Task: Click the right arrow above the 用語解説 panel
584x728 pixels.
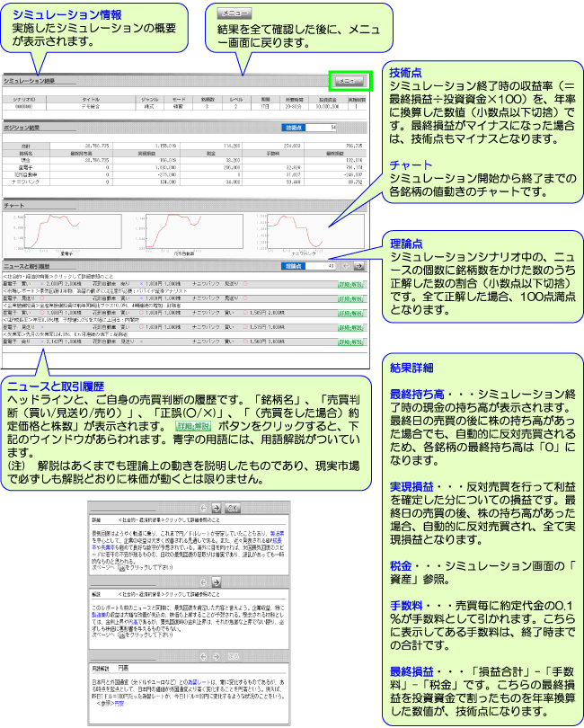Action: point(217,656)
